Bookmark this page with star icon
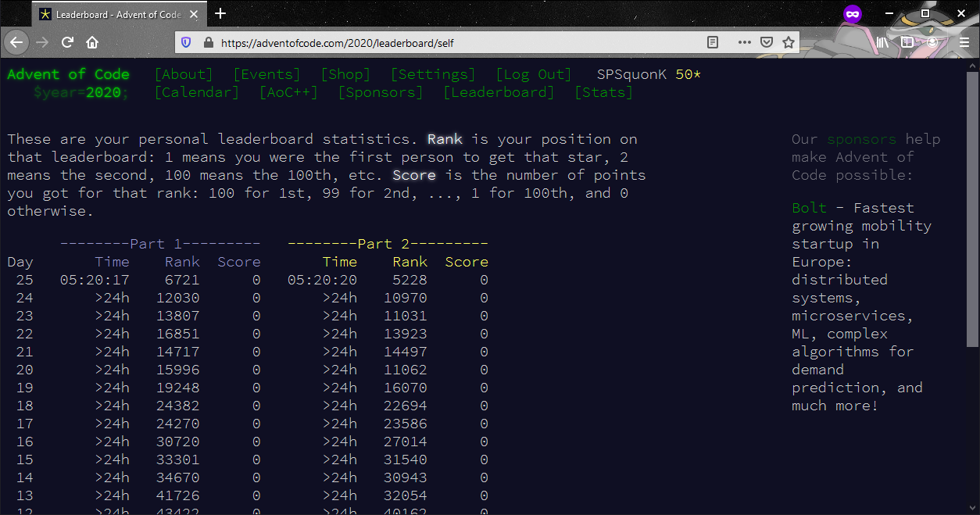Screen dimensions: 980x515 (789, 43)
